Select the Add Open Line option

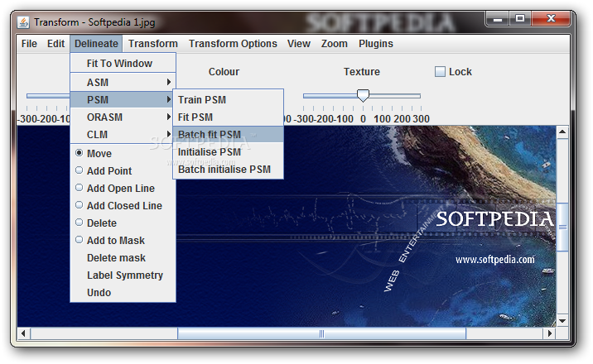123,188
